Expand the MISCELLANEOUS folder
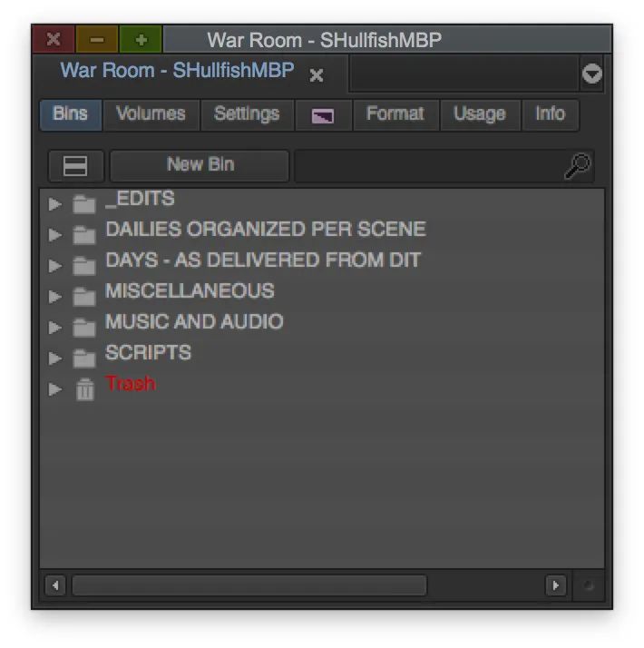The height and width of the screenshot is (648, 644). point(55,297)
